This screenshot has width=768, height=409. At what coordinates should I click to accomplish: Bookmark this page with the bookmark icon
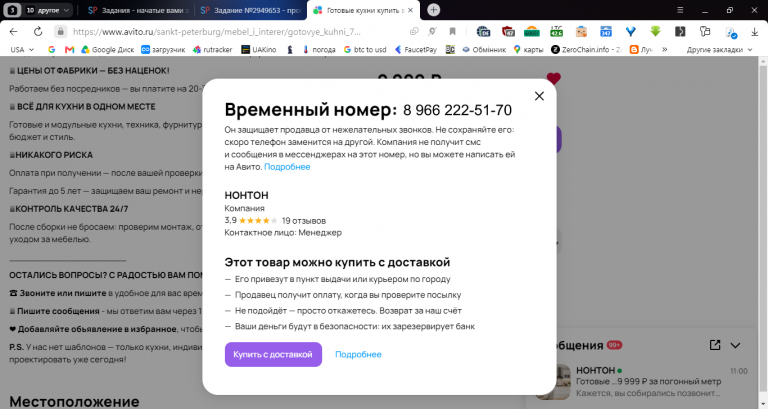[453, 32]
